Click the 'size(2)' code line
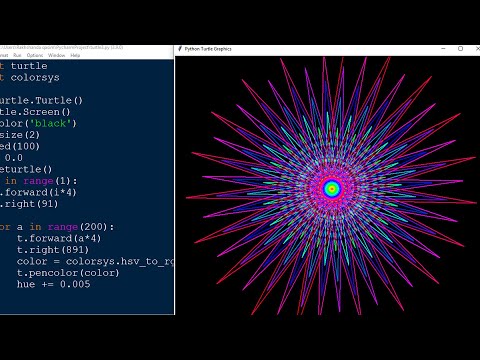The image size is (480, 360). (x=20, y=135)
